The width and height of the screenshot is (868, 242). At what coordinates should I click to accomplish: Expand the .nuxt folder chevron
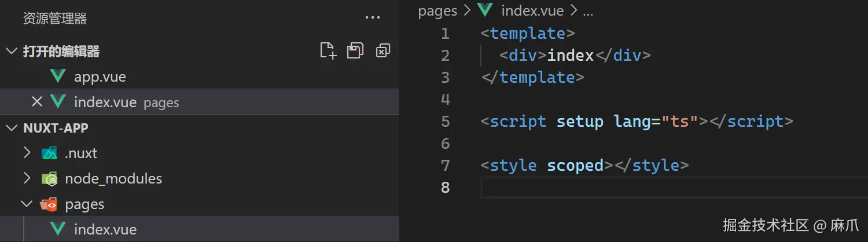click(x=27, y=153)
